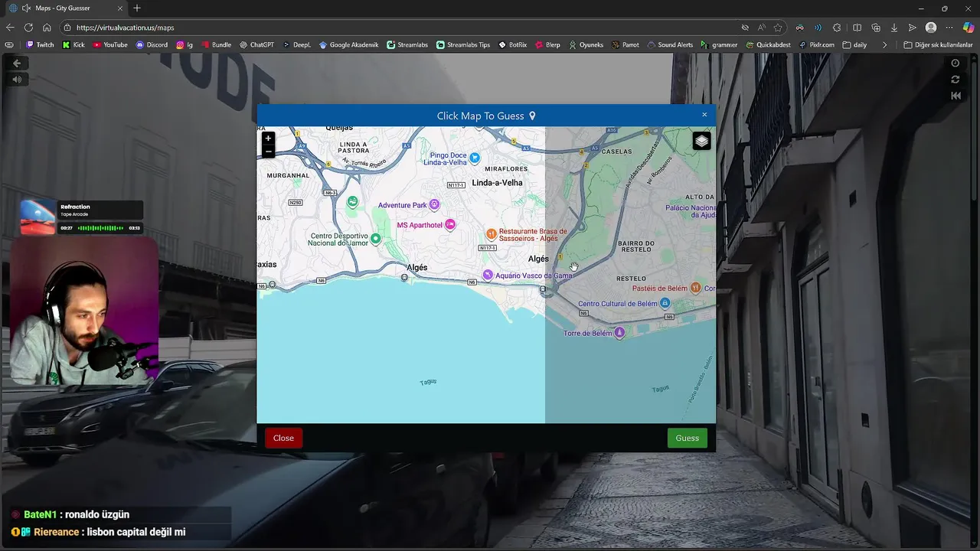
Task: Click Centro Desportivo Nacional do Jamor marker
Action: coord(375,239)
